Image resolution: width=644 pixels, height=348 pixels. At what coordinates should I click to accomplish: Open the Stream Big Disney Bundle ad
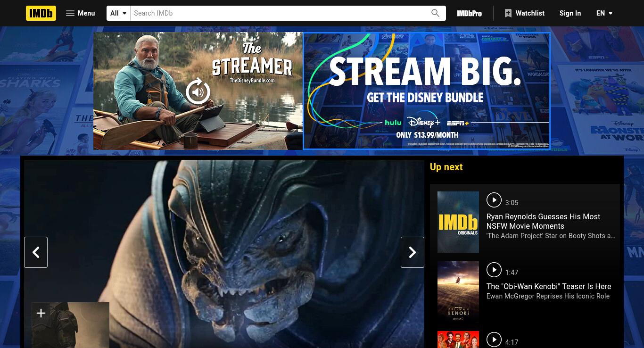click(x=426, y=91)
